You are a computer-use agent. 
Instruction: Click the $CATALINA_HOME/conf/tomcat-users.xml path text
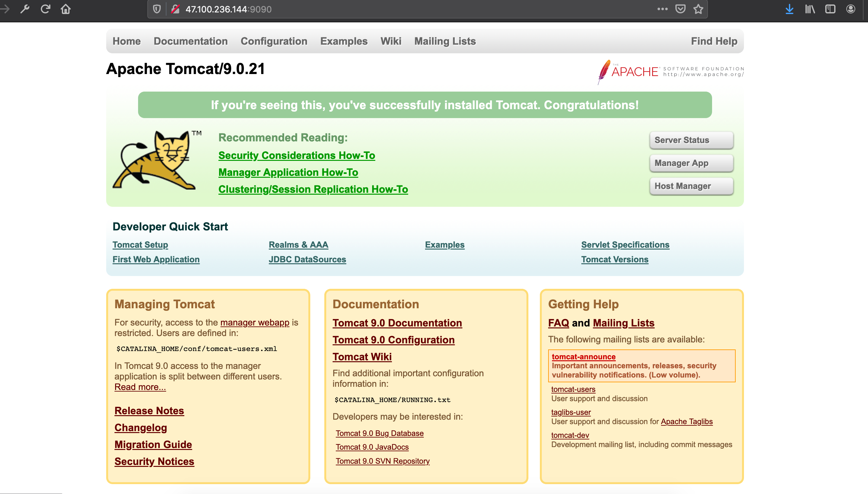[x=196, y=349]
